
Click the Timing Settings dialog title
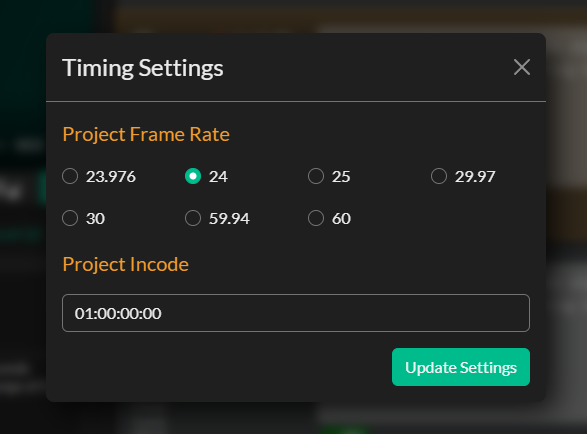(143, 68)
